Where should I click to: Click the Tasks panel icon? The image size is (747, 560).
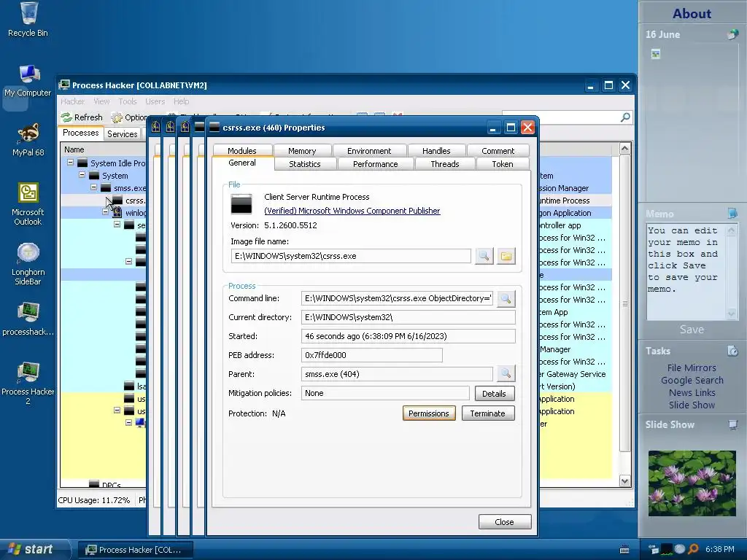(732, 351)
